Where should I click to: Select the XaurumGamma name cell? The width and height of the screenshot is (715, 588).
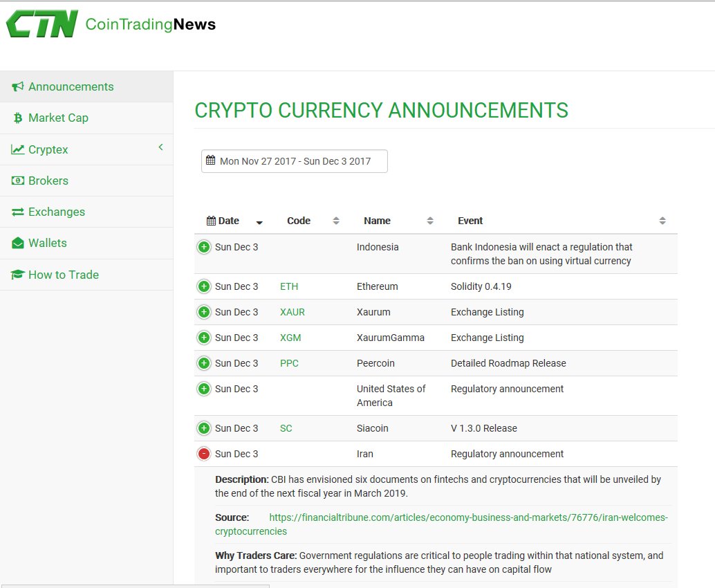point(390,338)
